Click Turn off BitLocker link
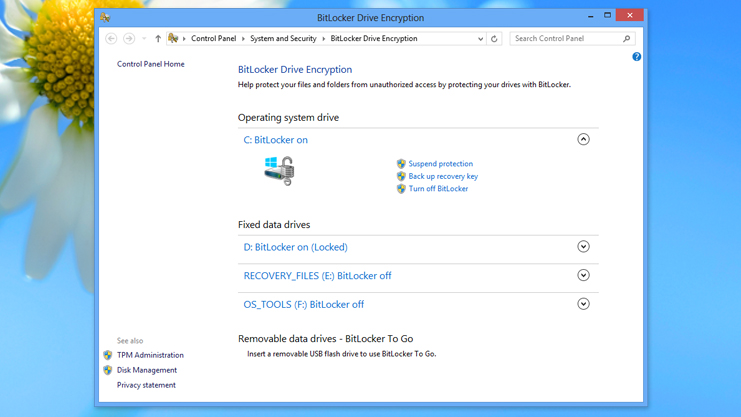The width and height of the screenshot is (741, 417). (438, 189)
